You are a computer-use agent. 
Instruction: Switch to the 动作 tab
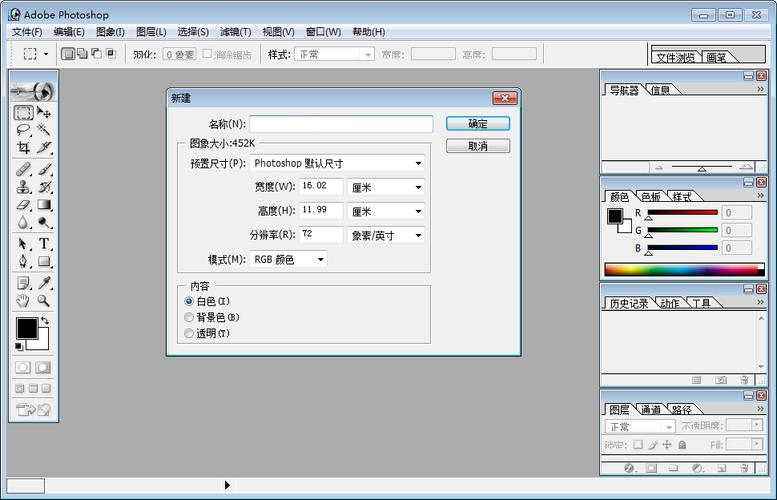(x=669, y=303)
